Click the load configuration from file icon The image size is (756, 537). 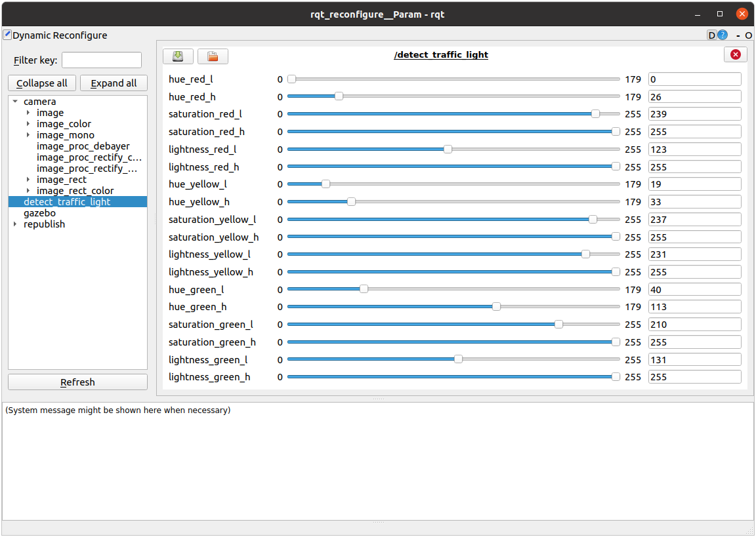tap(213, 56)
